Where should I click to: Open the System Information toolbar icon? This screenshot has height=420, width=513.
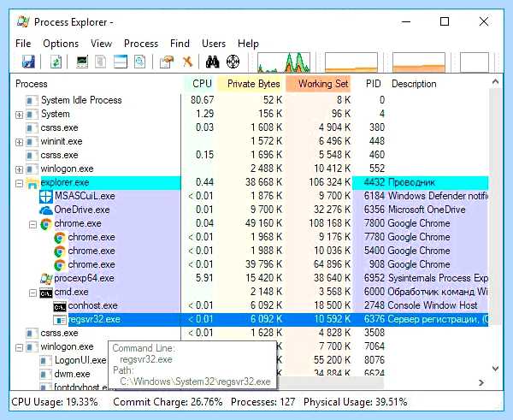pyautogui.click(x=82, y=62)
